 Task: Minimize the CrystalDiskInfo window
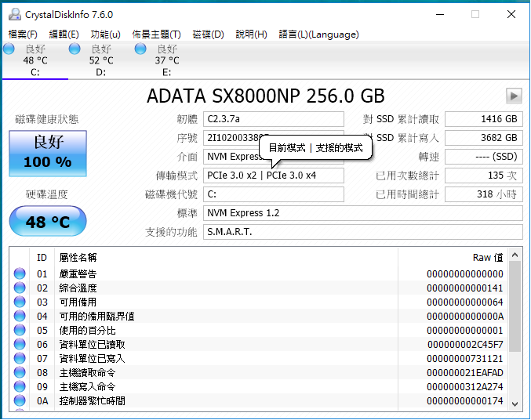pyautogui.click(x=440, y=14)
